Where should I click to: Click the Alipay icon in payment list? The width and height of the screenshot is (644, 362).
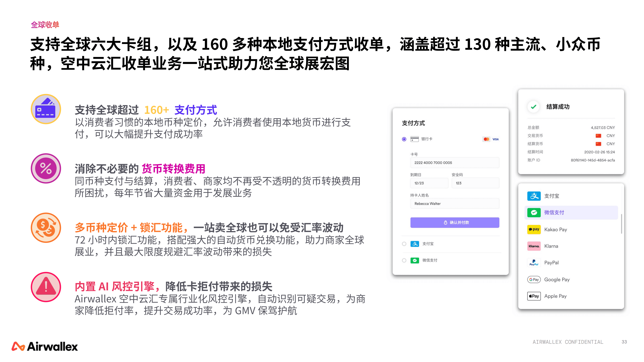534,196
